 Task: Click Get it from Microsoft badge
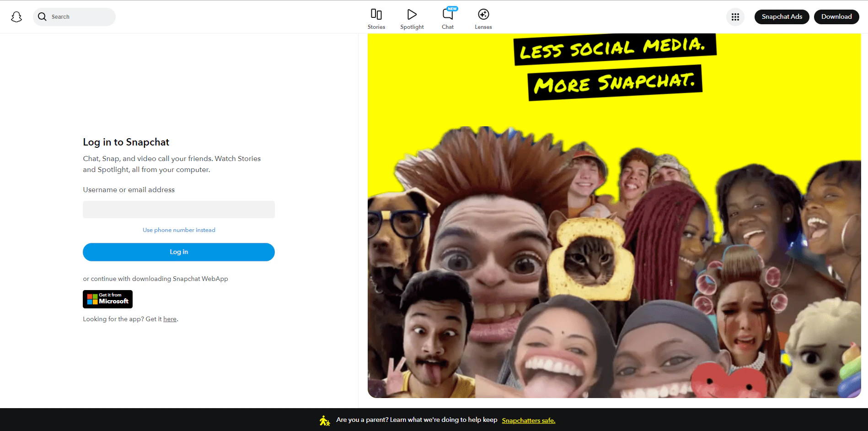(x=107, y=299)
